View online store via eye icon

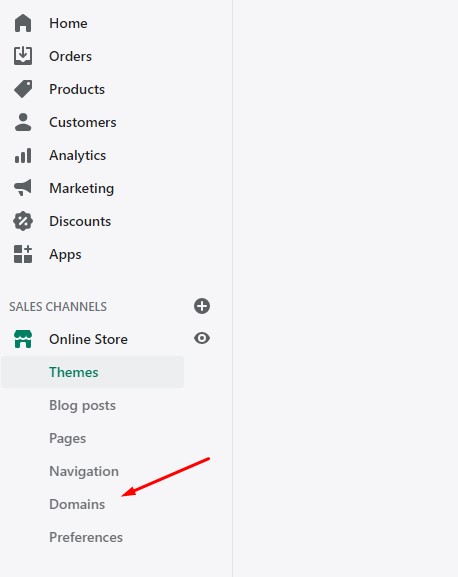click(x=202, y=338)
